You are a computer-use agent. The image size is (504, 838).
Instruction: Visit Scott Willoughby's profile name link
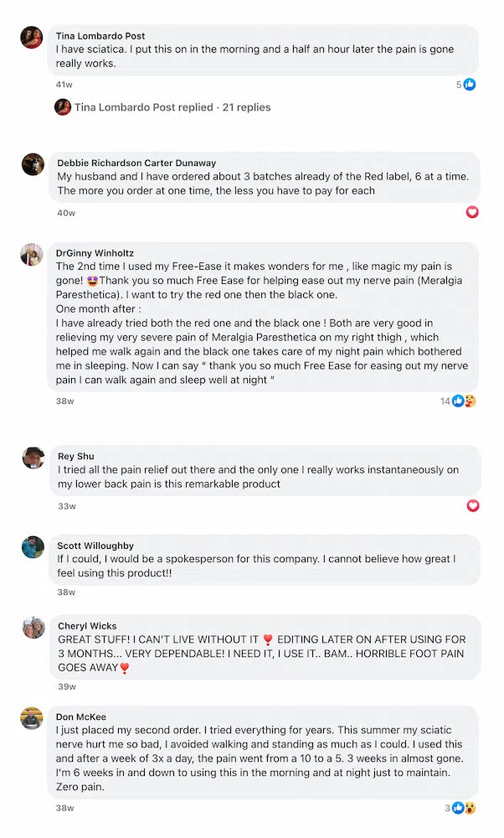pos(95,546)
